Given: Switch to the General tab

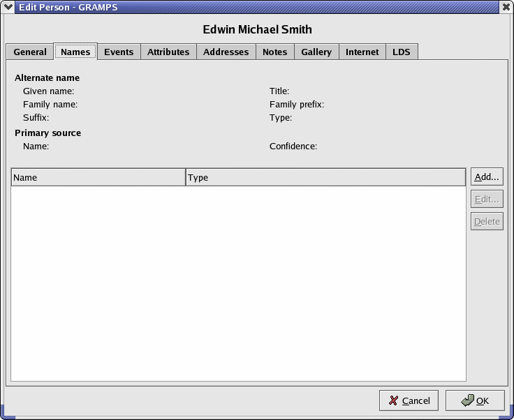Looking at the screenshot, I should coord(30,52).
